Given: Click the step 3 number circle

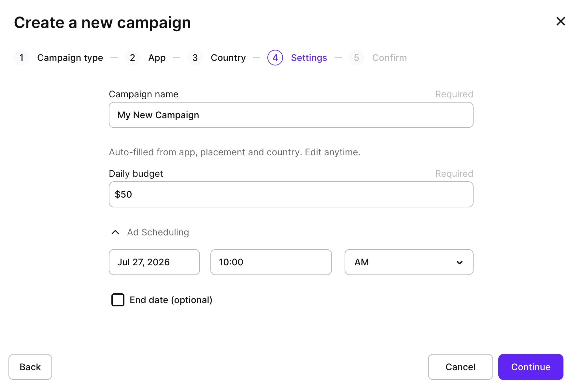Looking at the screenshot, I should pyautogui.click(x=195, y=58).
